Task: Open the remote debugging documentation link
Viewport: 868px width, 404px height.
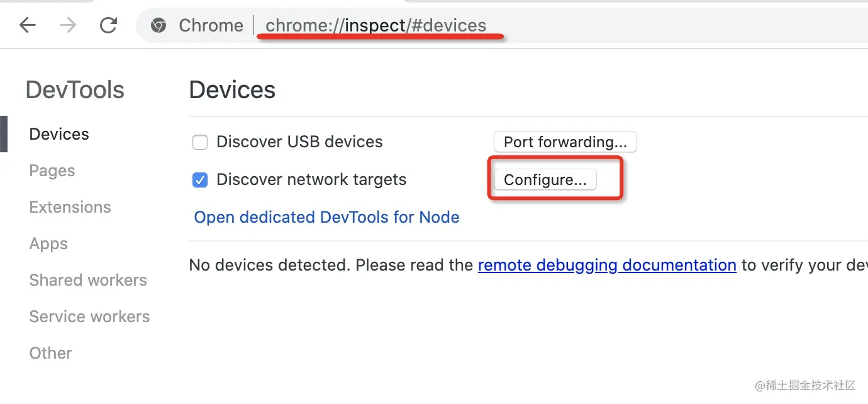Action: click(x=606, y=265)
